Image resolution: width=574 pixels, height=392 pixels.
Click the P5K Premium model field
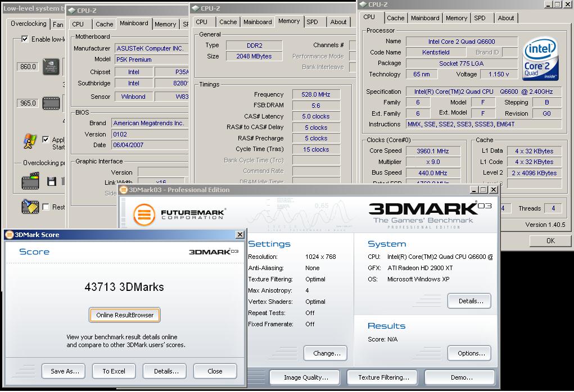152,60
